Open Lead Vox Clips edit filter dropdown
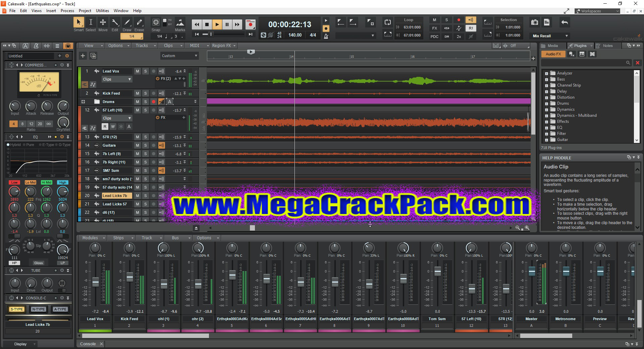Image resolution: width=644 pixels, height=349 pixels. pyautogui.click(x=117, y=79)
